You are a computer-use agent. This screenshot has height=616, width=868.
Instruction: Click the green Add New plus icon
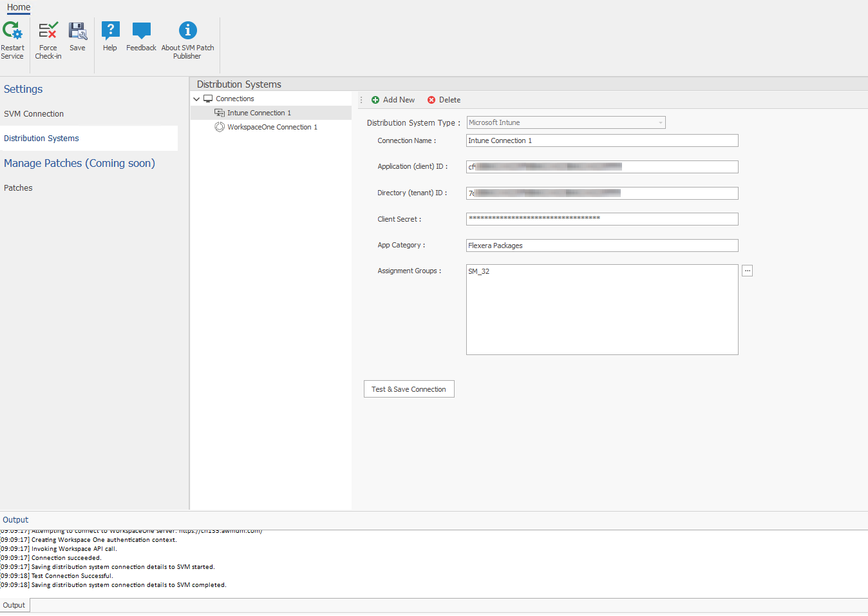click(375, 100)
